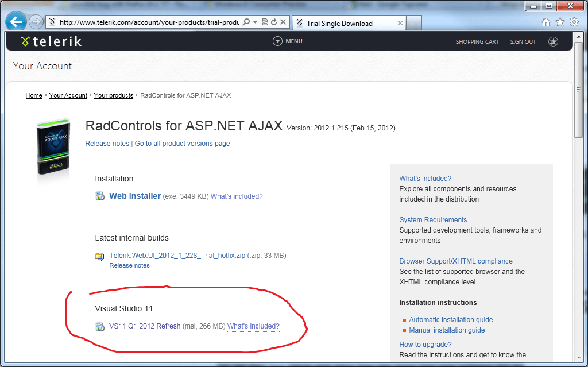Open Release notes link under product title
Image resolution: width=588 pixels, height=367 pixels.
(107, 144)
